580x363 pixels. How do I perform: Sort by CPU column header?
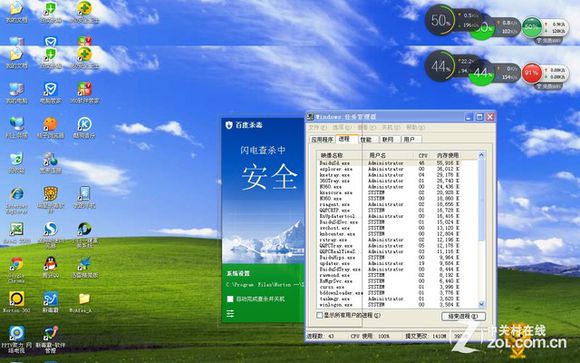[423, 155]
